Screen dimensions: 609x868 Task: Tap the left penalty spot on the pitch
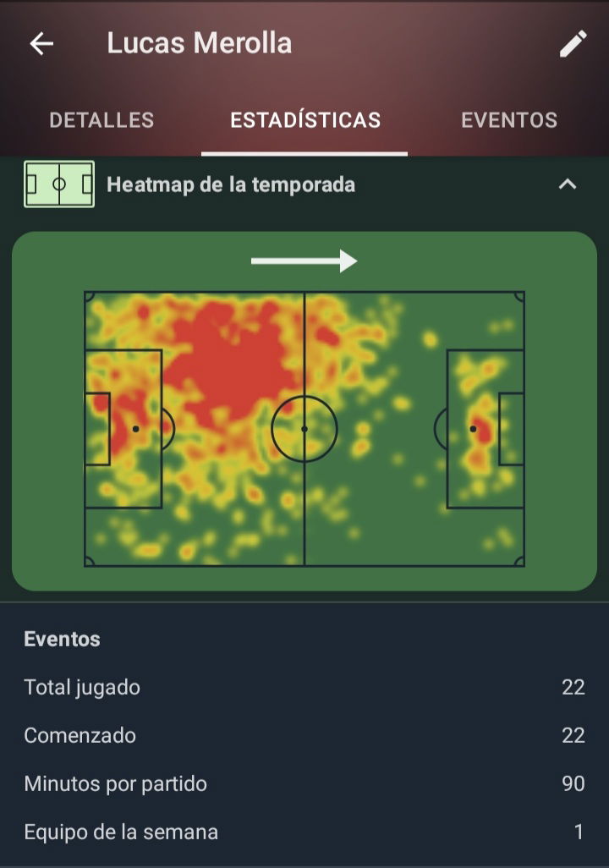(135, 429)
